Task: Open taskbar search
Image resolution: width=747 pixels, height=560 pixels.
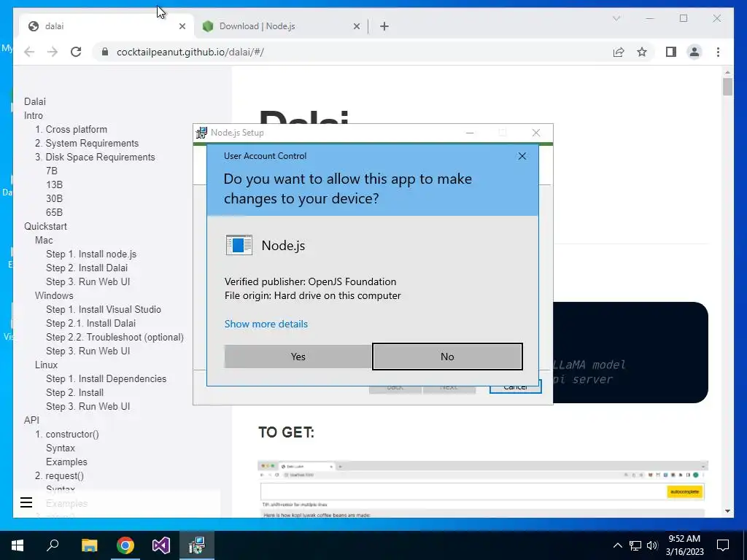Action: tap(53, 545)
